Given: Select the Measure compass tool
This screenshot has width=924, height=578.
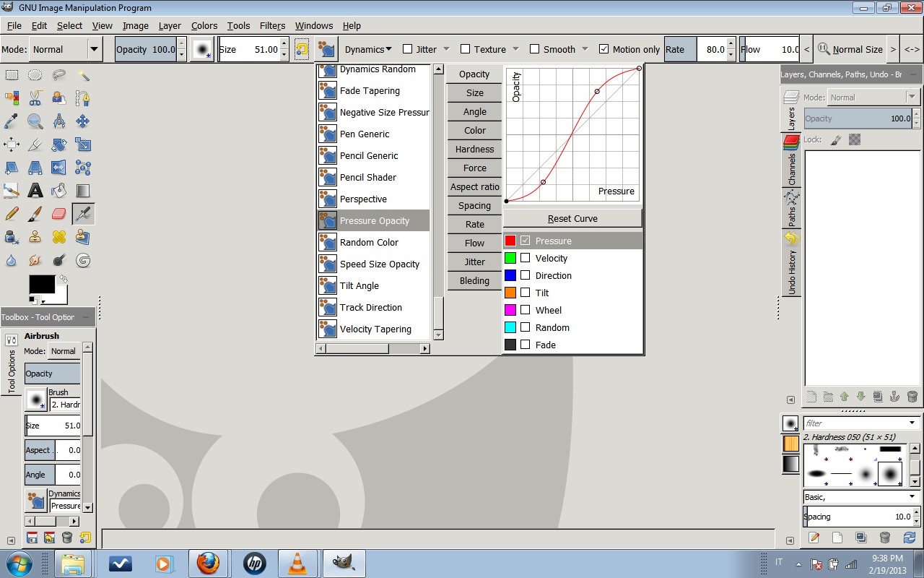Looking at the screenshot, I should [59, 121].
